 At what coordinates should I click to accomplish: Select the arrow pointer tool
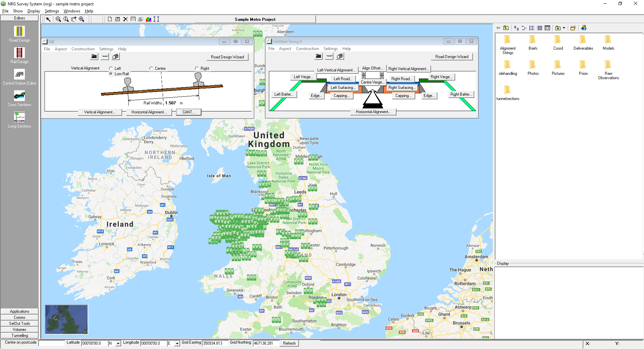[48, 19]
